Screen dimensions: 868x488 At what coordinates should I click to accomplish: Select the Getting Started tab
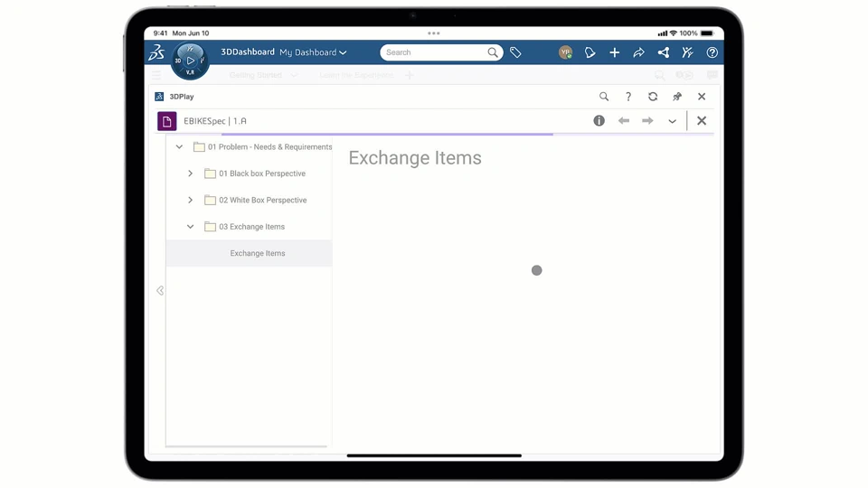(255, 75)
